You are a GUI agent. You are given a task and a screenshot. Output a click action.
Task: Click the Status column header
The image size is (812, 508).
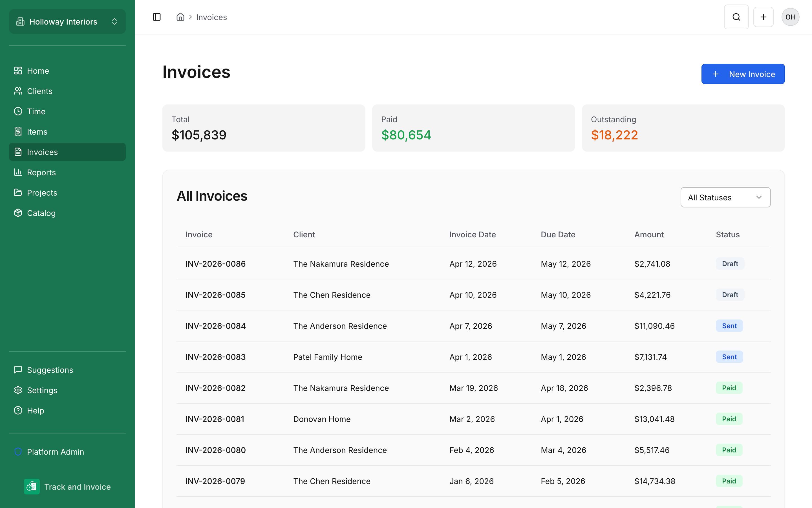click(x=727, y=235)
